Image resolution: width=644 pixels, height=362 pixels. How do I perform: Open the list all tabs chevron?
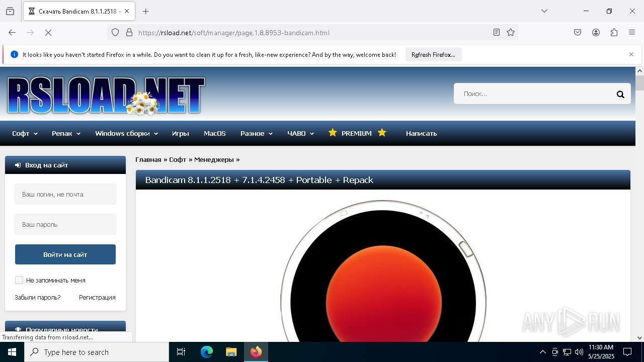[544, 11]
